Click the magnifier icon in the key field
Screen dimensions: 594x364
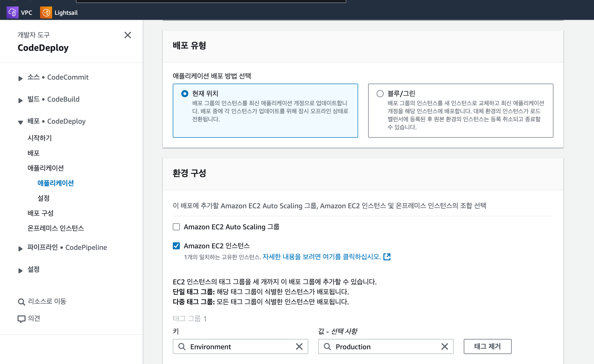(x=182, y=347)
